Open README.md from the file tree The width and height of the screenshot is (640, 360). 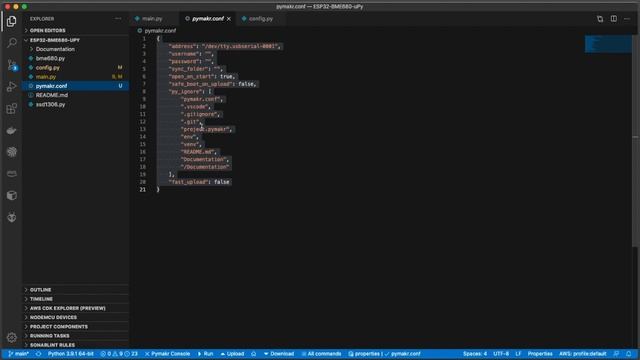[75, 95]
